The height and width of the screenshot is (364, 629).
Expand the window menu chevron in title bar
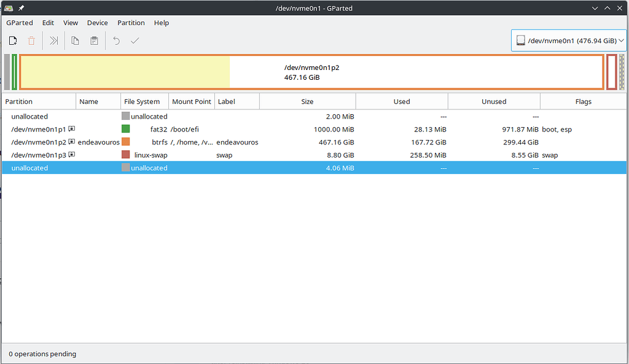(x=593, y=8)
